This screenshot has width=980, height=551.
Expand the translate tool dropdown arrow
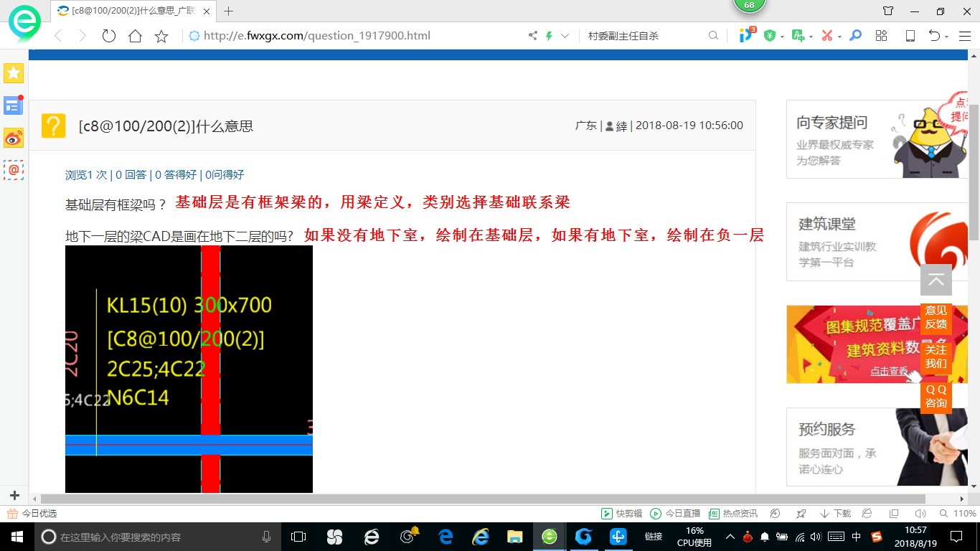point(811,35)
